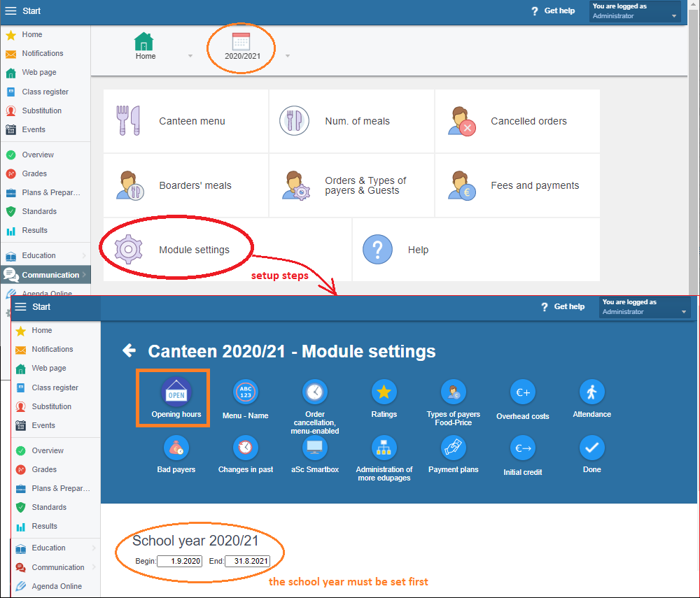Click the Done checkmark step

pos(592,455)
